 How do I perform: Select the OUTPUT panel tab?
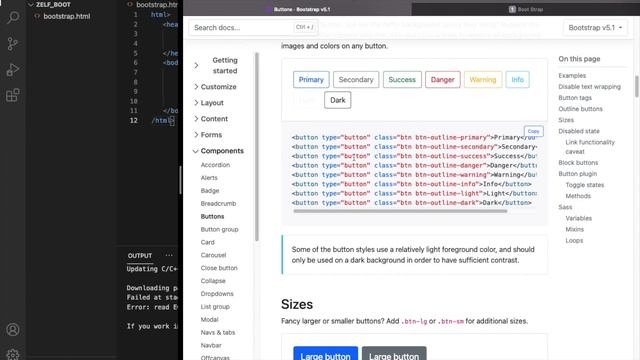(x=140, y=256)
